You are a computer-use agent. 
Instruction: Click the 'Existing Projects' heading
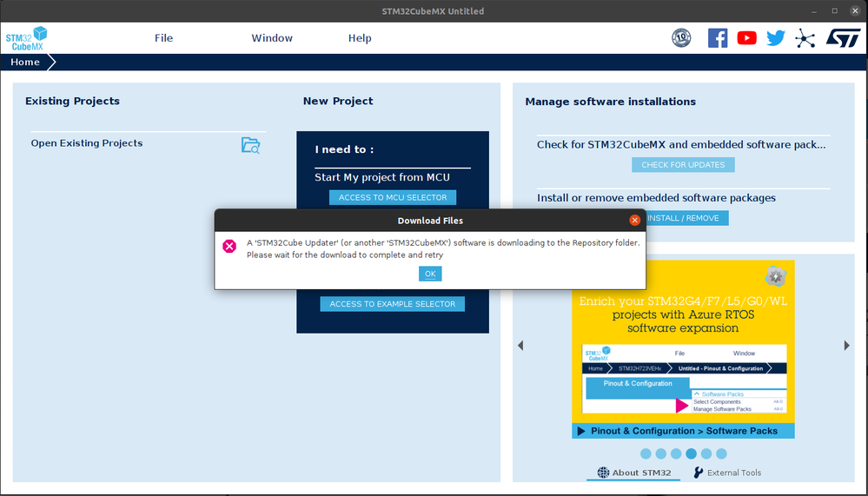[x=72, y=102]
